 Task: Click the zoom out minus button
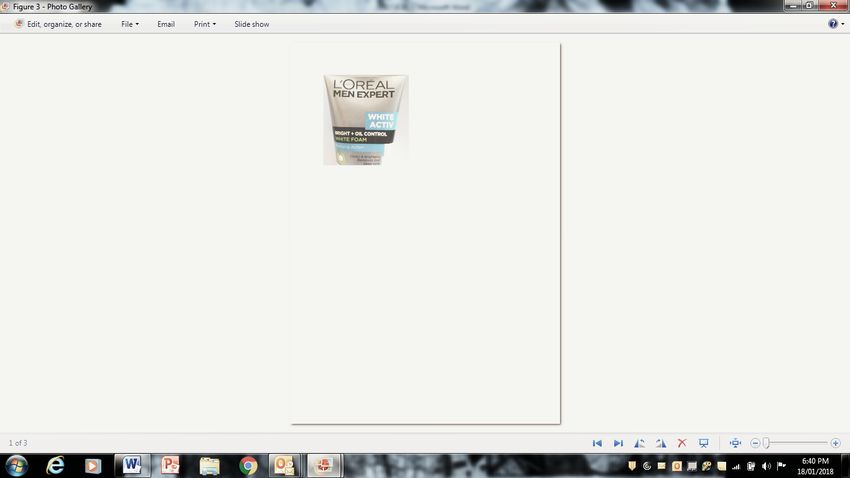[755, 443]
